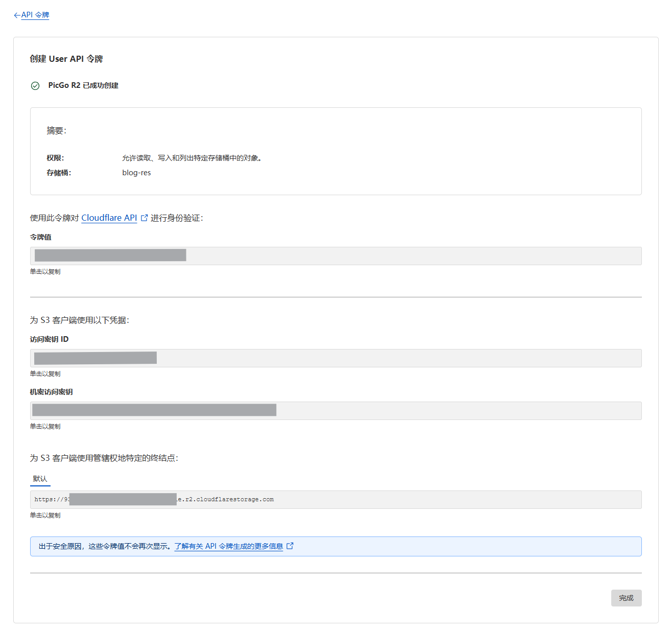Copy the 访问密钥 ID field
672x631 pixels.
pos(335,358)
